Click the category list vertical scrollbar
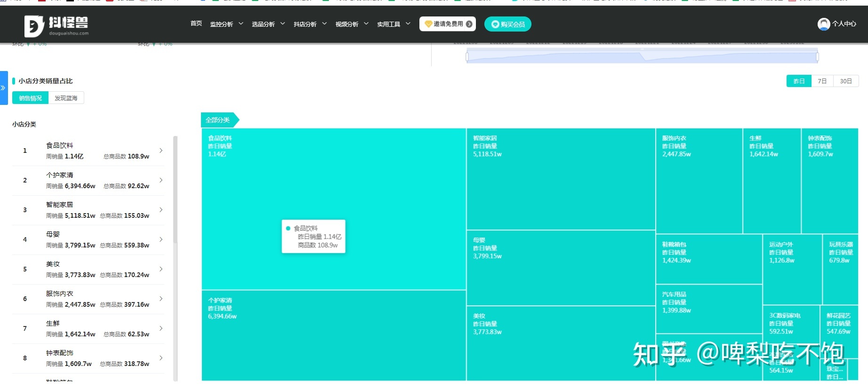 pos(175,189)
